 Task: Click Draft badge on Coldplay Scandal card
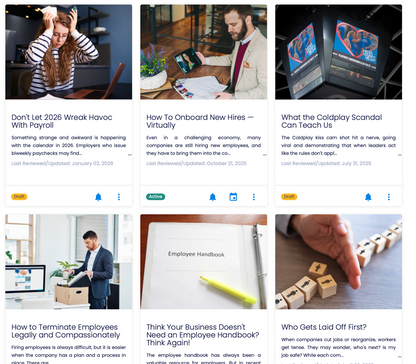pyautogui.click(x=289, y=197)
